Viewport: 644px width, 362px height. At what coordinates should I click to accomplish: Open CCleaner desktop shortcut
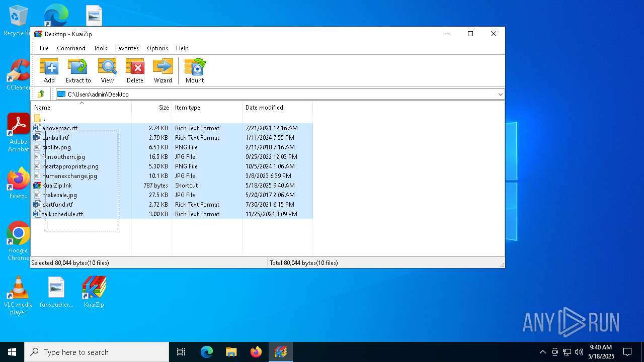click(x=18, y=75)
